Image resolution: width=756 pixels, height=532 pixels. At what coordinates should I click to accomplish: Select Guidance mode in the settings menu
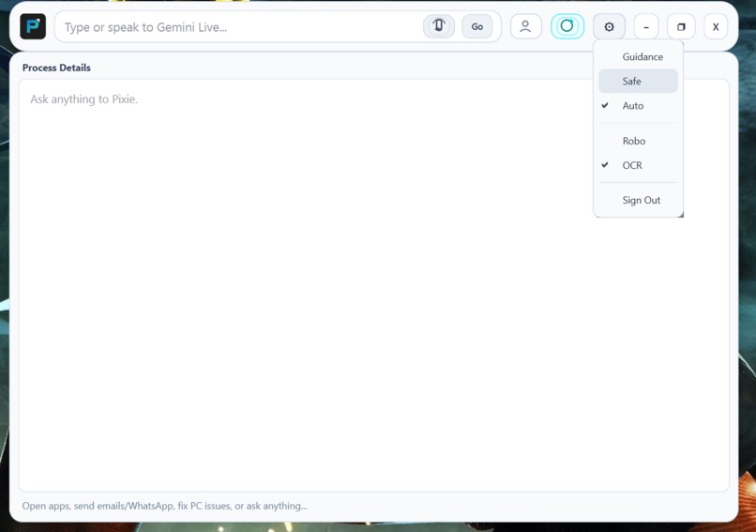coord(638,57)
